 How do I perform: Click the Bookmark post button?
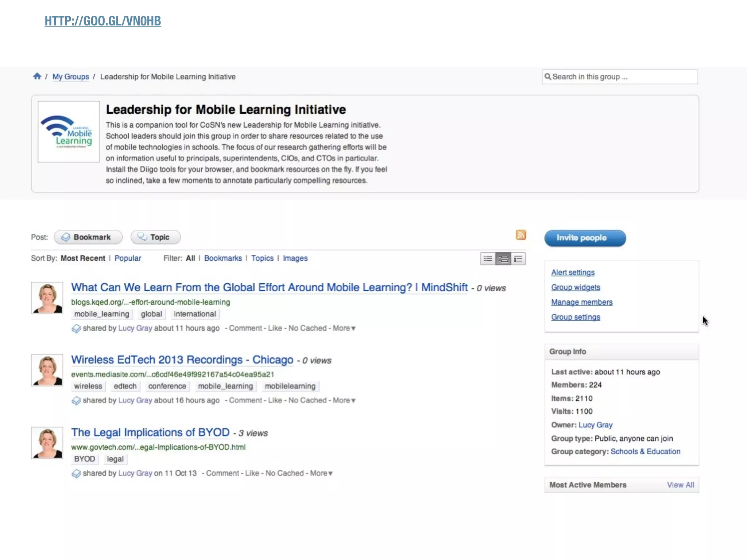[88, 237]
